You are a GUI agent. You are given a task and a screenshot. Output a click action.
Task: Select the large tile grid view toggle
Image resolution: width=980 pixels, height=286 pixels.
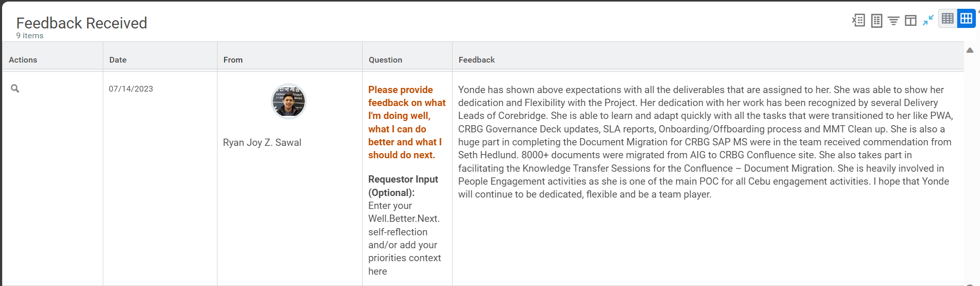coord(966,19)
